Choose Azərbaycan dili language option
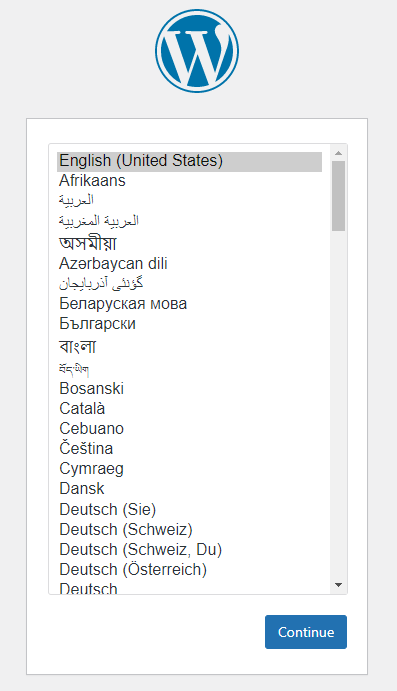The image size is (397, 691). coord(189,264)
